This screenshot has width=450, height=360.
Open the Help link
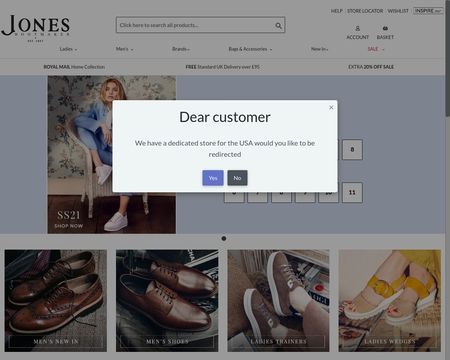point(337,11)
